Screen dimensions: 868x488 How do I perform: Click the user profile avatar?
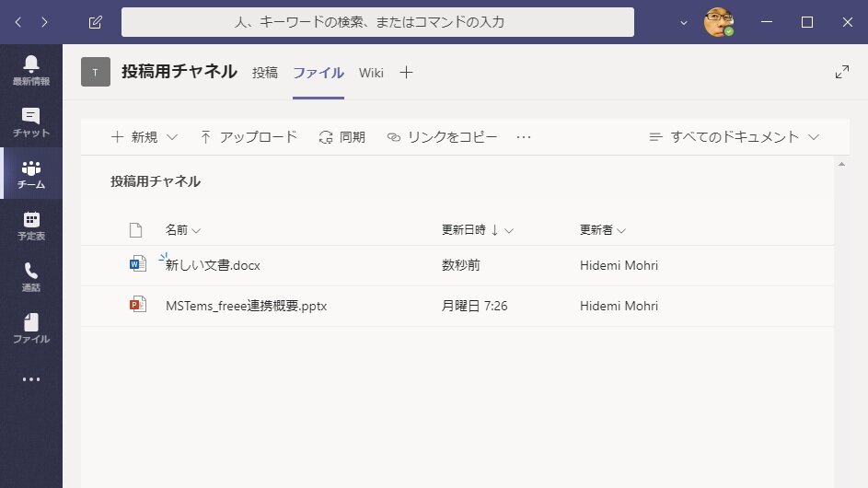tap(718, 22)
